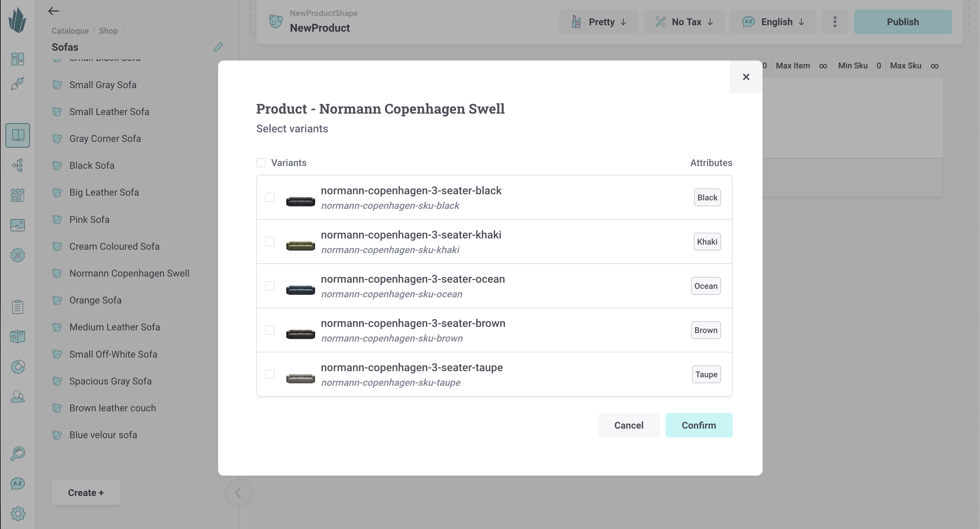980x529 pixels.
Task: Click the Cancel button
Action: point(629,425)
